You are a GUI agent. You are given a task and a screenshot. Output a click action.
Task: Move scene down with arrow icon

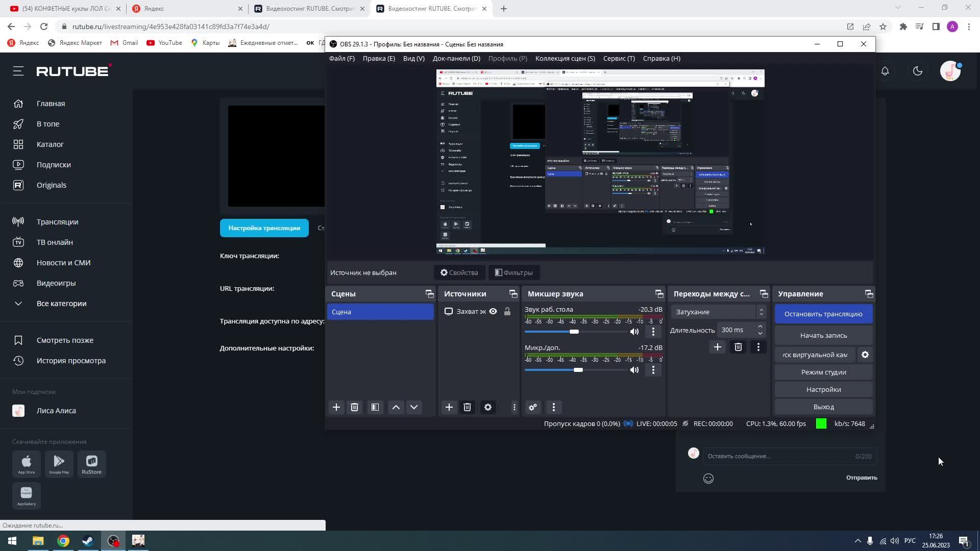pyautogui.click(x=414, y=407)
